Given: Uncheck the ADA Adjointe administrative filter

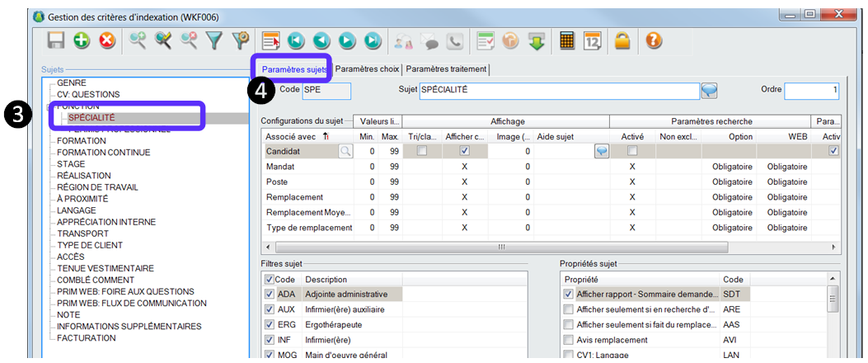Looking at the screenshot, I should point(270,294).
